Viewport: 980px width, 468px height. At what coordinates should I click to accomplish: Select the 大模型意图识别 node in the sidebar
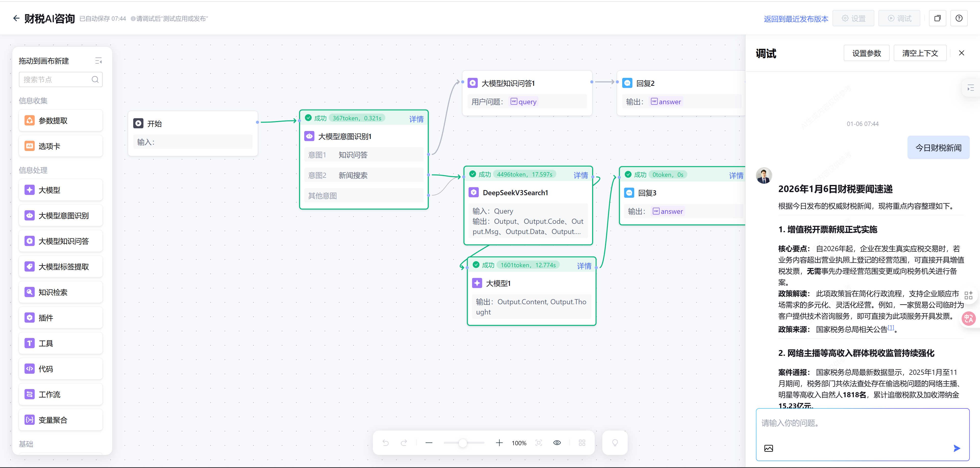pos(61,216)
